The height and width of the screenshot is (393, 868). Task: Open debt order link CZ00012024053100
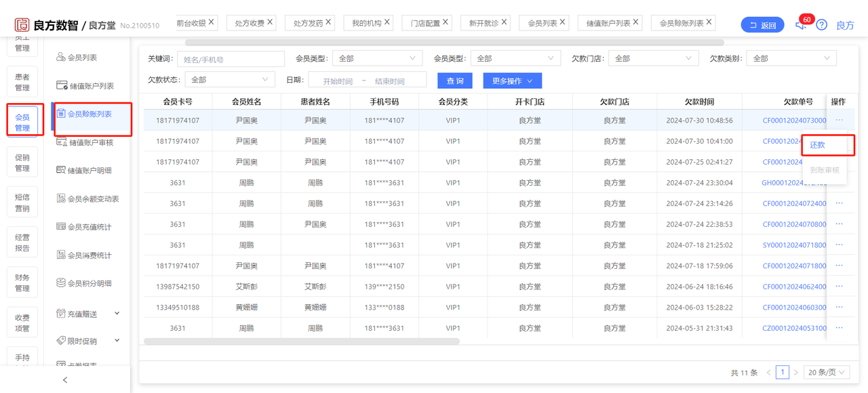click(x=794, y=328)
